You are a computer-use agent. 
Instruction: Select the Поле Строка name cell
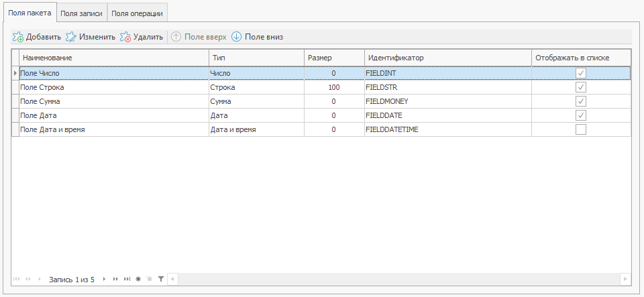tap(114, 87)
